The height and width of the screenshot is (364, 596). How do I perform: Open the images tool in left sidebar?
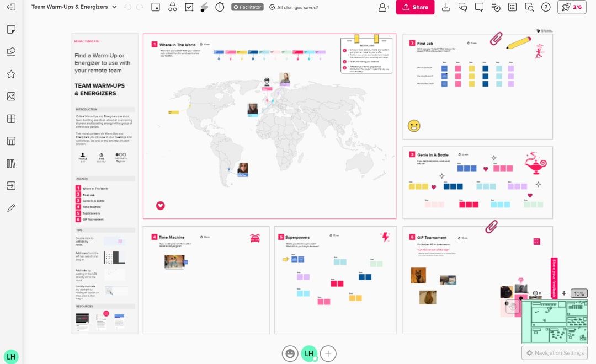pos(11,97)
